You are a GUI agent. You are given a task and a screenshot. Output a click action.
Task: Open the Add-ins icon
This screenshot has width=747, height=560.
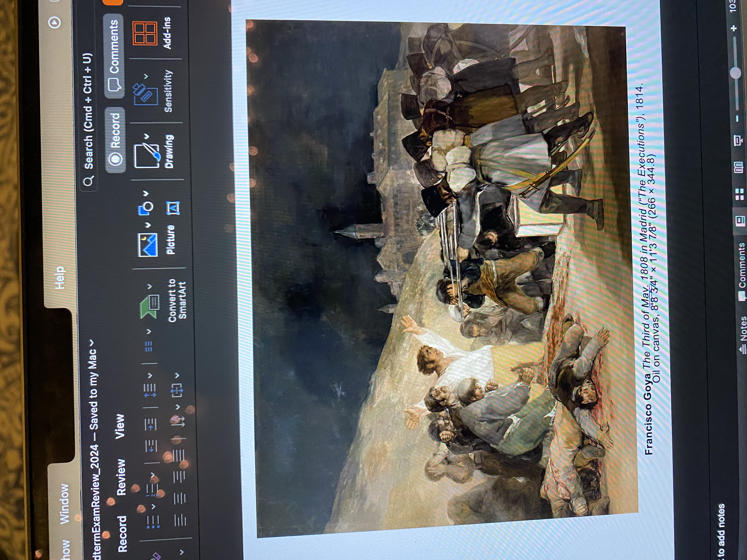(145, 33)
